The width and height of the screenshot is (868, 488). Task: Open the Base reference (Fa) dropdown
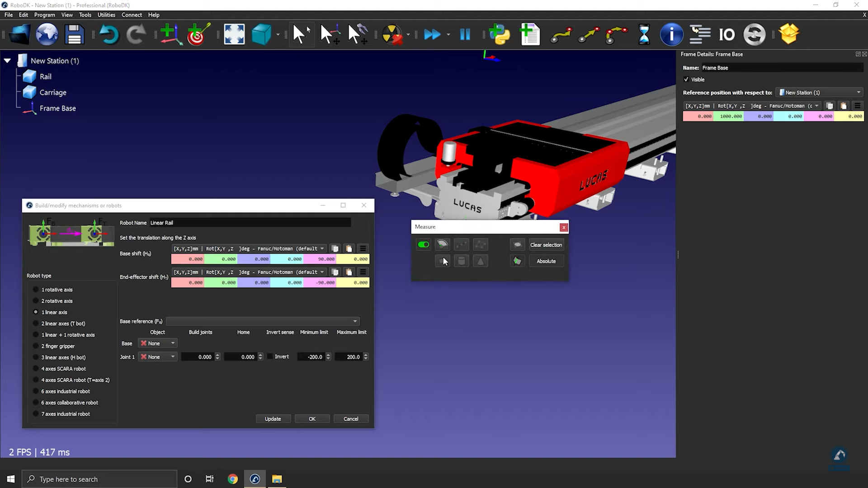[x=263, y=321]
